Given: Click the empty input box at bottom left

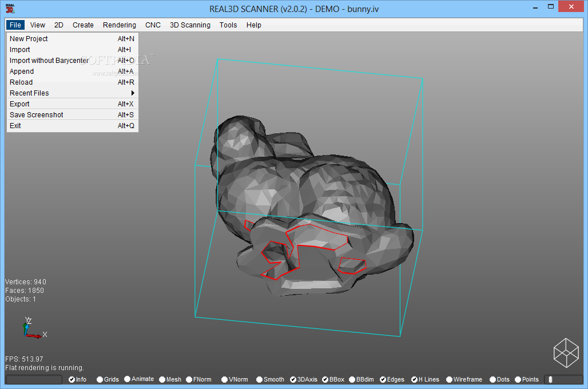Looking at the screenshot, I should (34, 380).
